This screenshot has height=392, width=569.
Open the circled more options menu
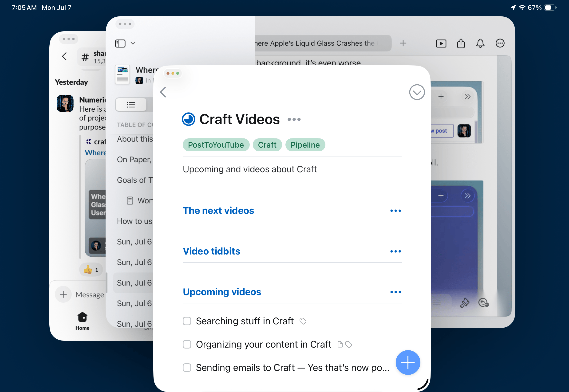[500, 43]
